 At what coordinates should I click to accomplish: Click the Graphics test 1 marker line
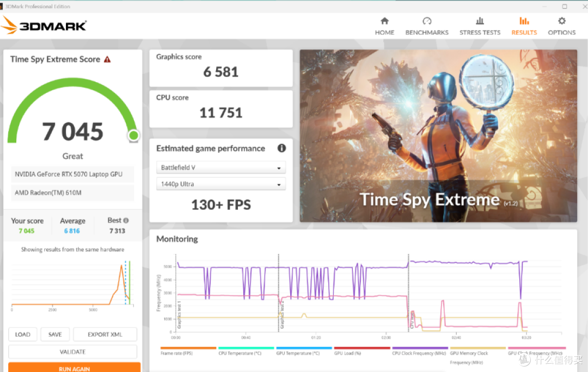(x=175, y=294)
